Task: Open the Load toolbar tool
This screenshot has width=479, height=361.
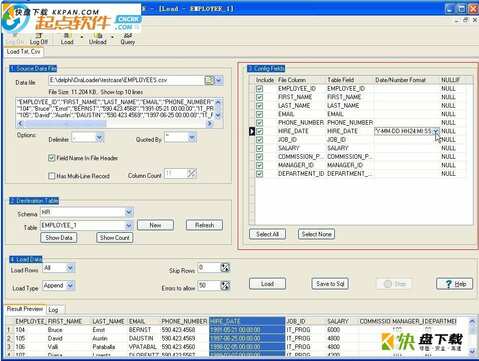Action: (x=67, y=39)
